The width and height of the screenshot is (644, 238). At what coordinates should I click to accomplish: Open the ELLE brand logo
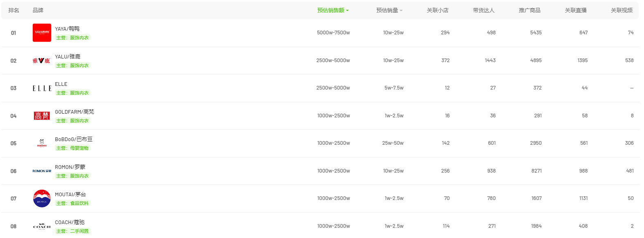click(x=42, y=88)
